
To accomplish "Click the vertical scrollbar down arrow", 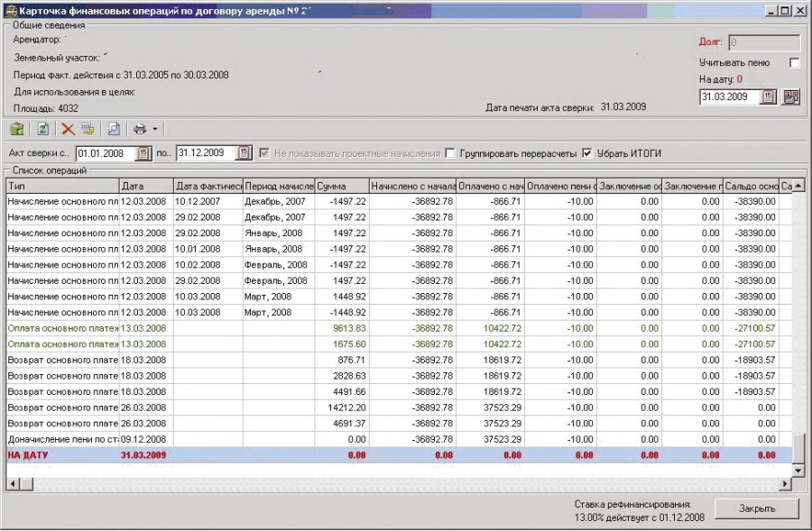I will 798,471.
